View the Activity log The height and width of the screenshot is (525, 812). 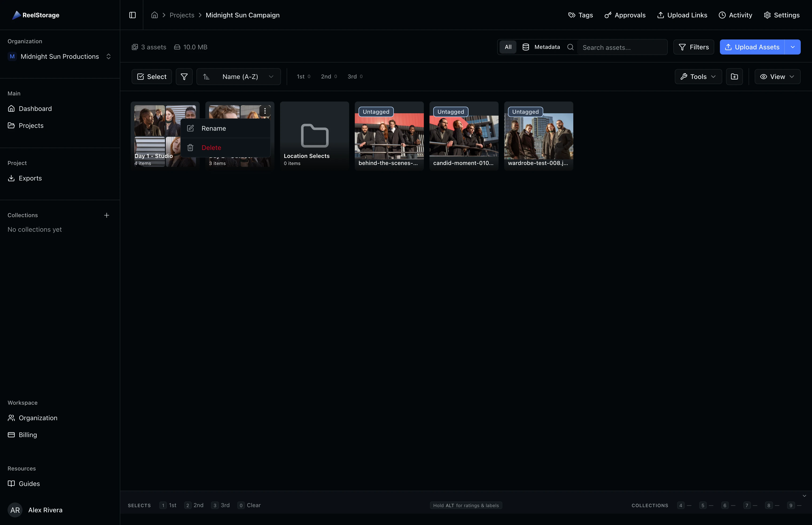735,15
